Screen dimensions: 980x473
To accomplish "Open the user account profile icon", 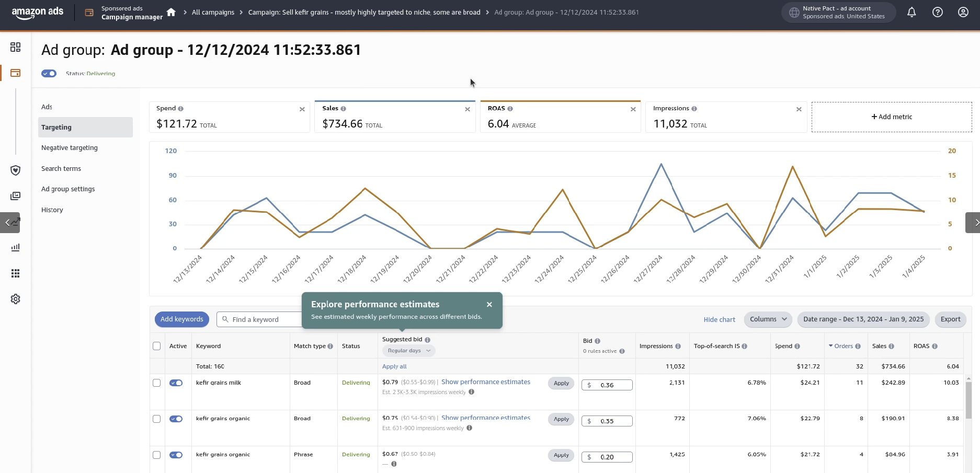I will [x=963, y=12].
